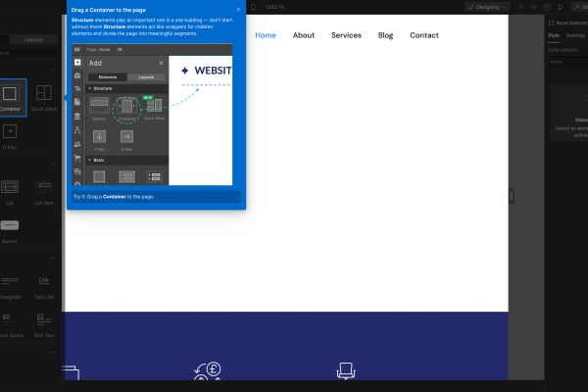This screenshot has width=588, height=392.
Task: Click the canvas width resize handle
Action: [512, 196]
